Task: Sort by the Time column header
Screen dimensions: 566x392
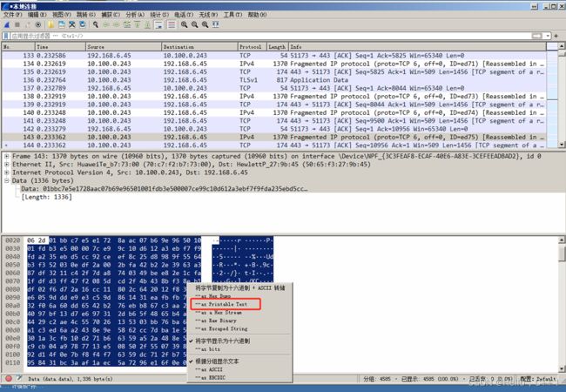Action: (60, 47)
